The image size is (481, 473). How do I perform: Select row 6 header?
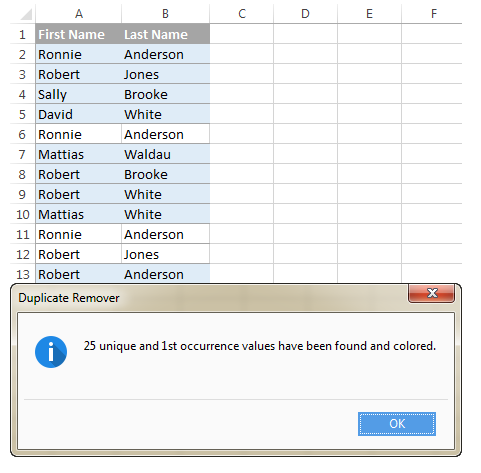pyautogui.click(x=22, y=134)
